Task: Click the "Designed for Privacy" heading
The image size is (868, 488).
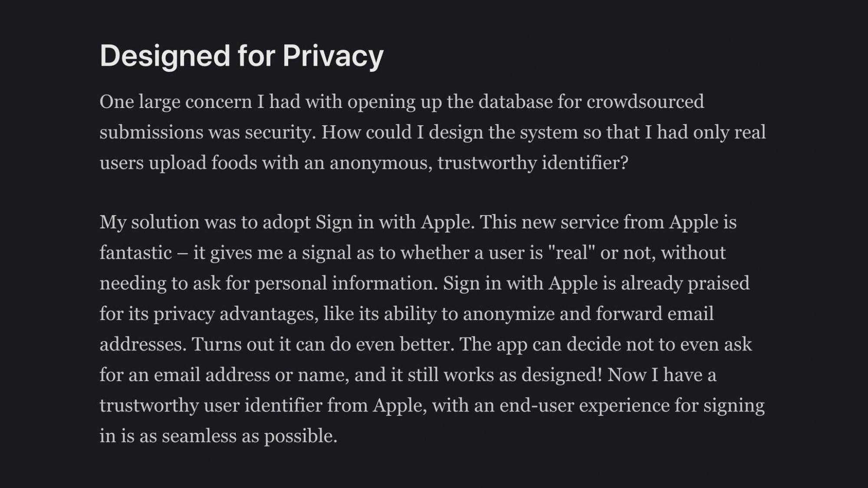Action: 242,56
